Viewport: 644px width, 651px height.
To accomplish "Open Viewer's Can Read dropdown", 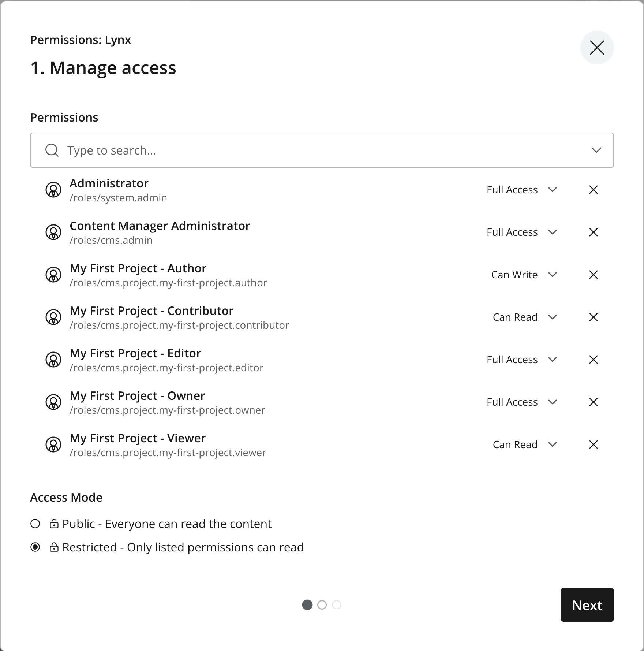I will [x=525, y=444].
